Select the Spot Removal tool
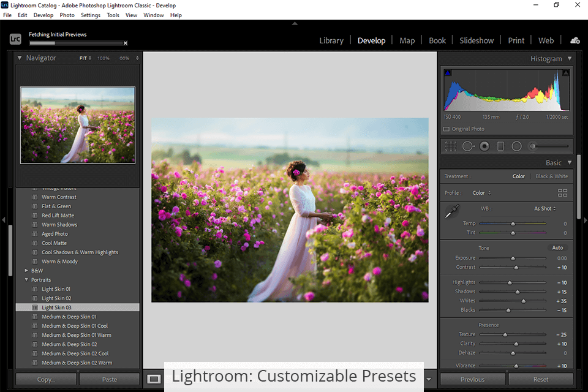588x392 pixels. pyautogui.click(x=468, y=146)
